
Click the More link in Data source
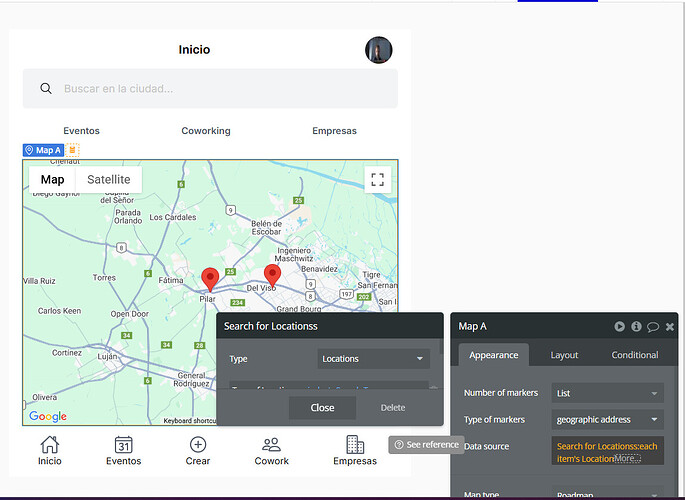628,459
